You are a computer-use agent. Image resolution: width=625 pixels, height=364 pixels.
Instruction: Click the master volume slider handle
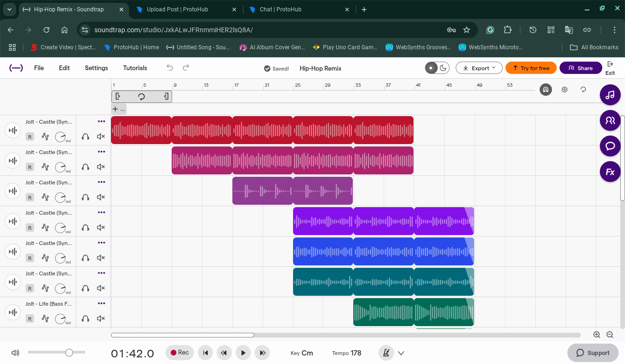[x=69, y=353]
